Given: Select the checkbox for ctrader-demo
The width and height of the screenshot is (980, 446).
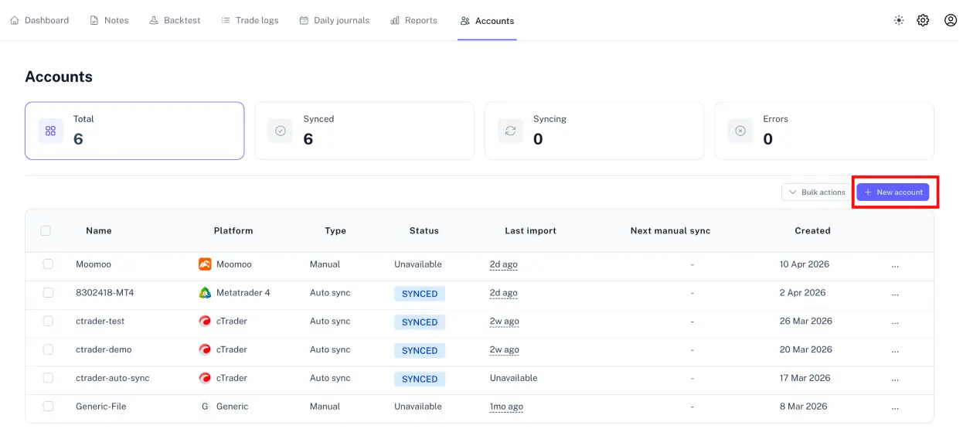Looking at the screenshot, I should 47,349.
